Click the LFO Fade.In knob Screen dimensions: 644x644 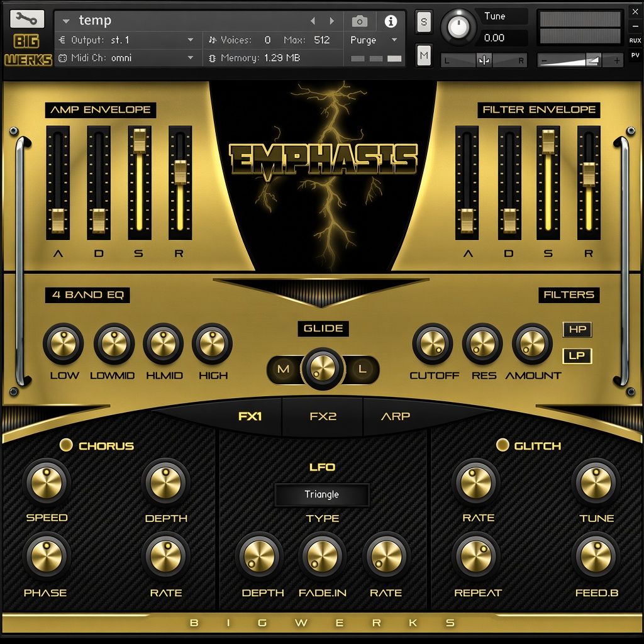click(323, 556)
